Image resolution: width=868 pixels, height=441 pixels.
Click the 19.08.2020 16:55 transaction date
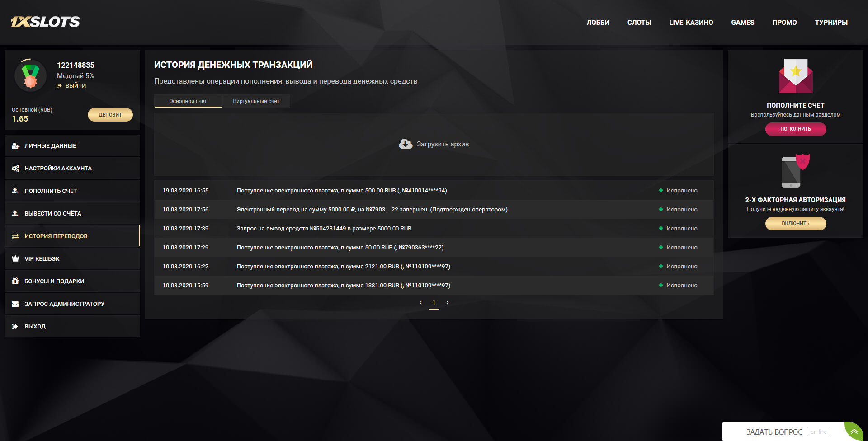(185, 191)
